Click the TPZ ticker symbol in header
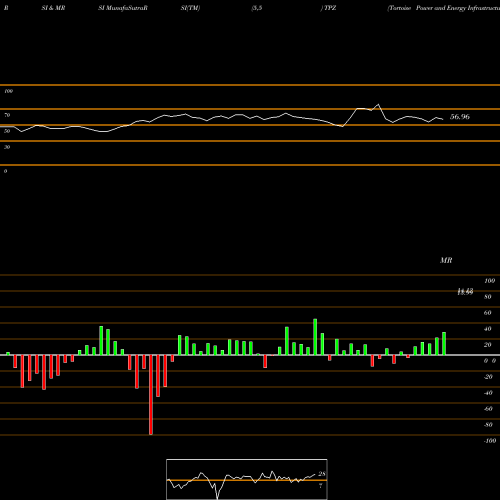Image resolution: width=500 pixels, height=500 pixels. (330, 8)
